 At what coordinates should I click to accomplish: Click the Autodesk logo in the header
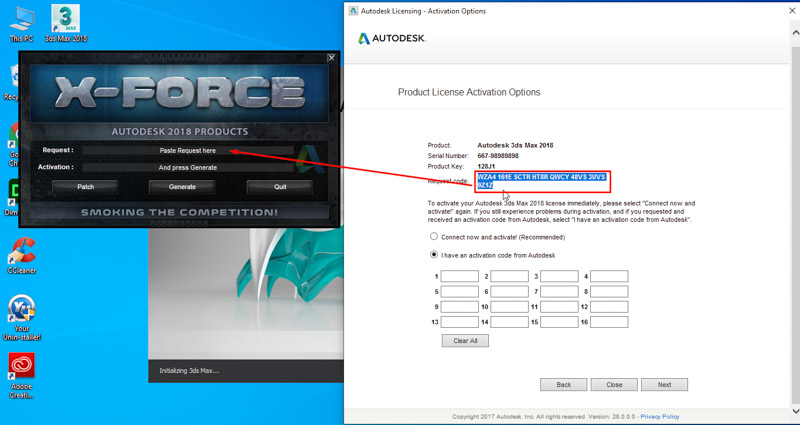(392, 39)
